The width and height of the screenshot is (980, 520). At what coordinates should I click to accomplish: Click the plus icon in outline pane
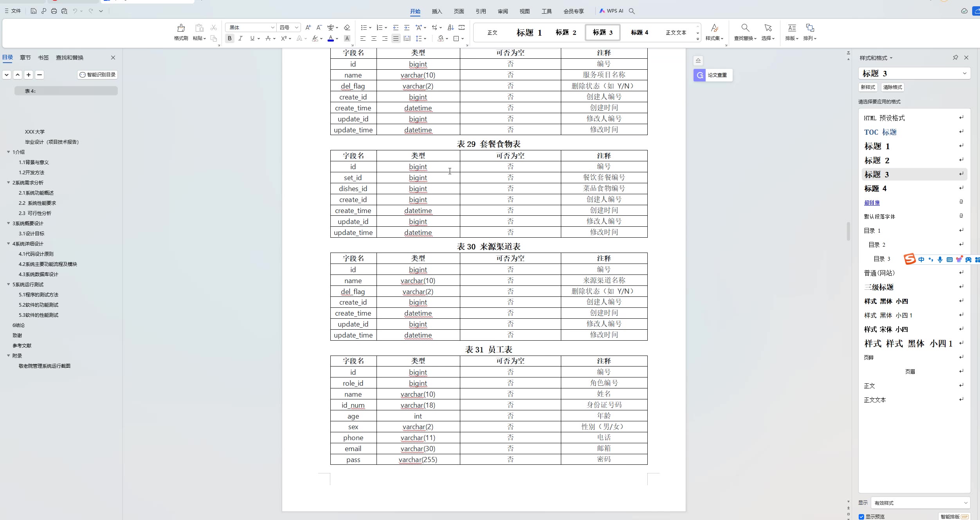[x=29, y=75]
